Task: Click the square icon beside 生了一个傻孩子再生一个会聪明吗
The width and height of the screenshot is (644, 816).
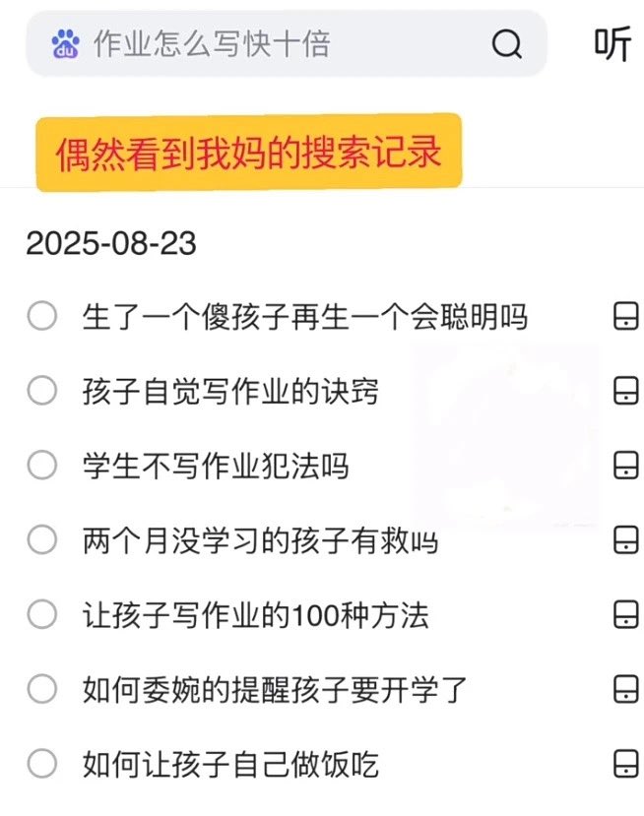Action: (625, 317)
